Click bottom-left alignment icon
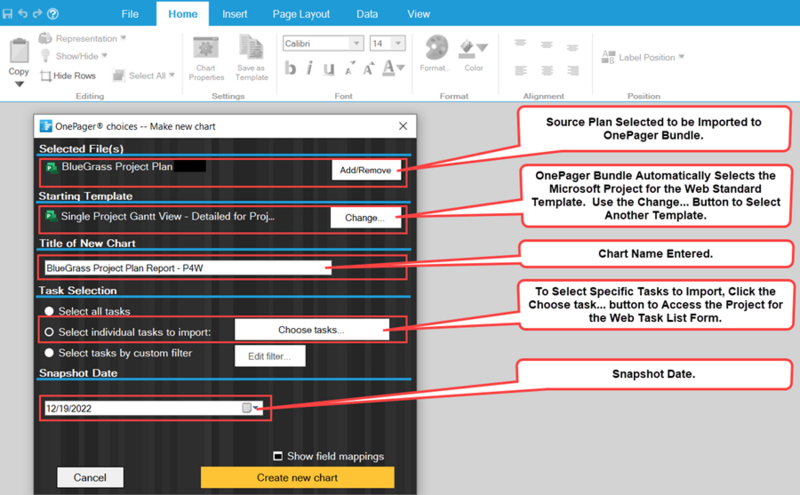 (520, 70)
